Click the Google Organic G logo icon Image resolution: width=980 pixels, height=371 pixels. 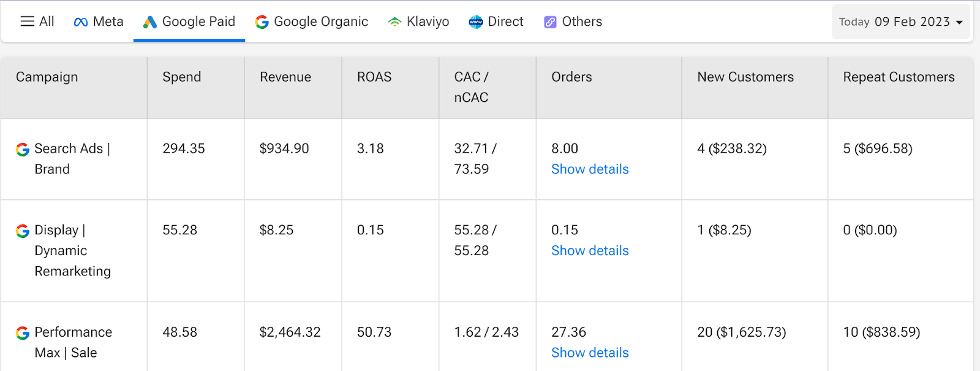pyautogui.click(x=262, y=22)
